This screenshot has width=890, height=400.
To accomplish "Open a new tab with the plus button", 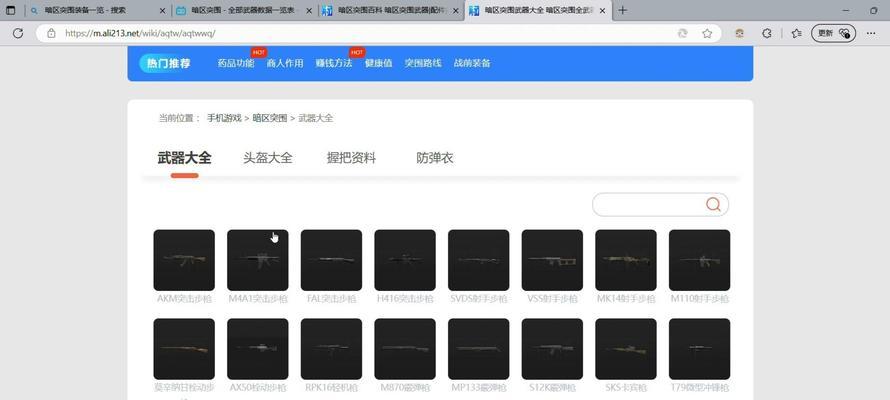I will (622, 10).
